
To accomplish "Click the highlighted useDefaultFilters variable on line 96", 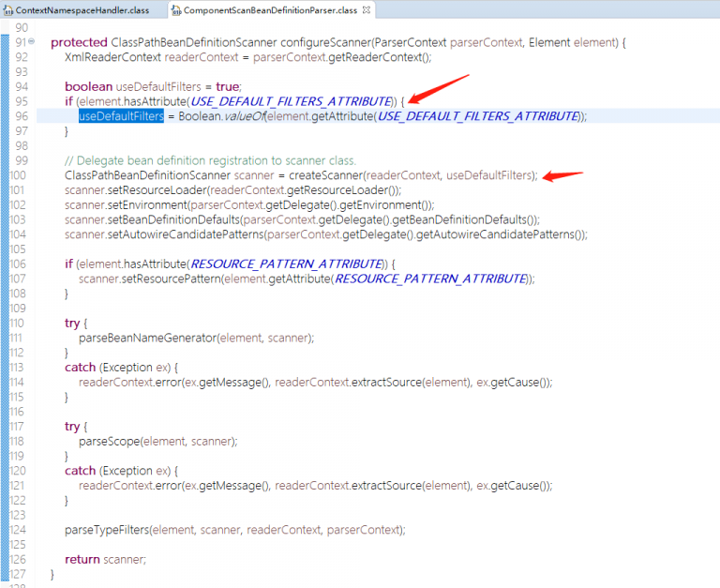I will pos(121,116).
